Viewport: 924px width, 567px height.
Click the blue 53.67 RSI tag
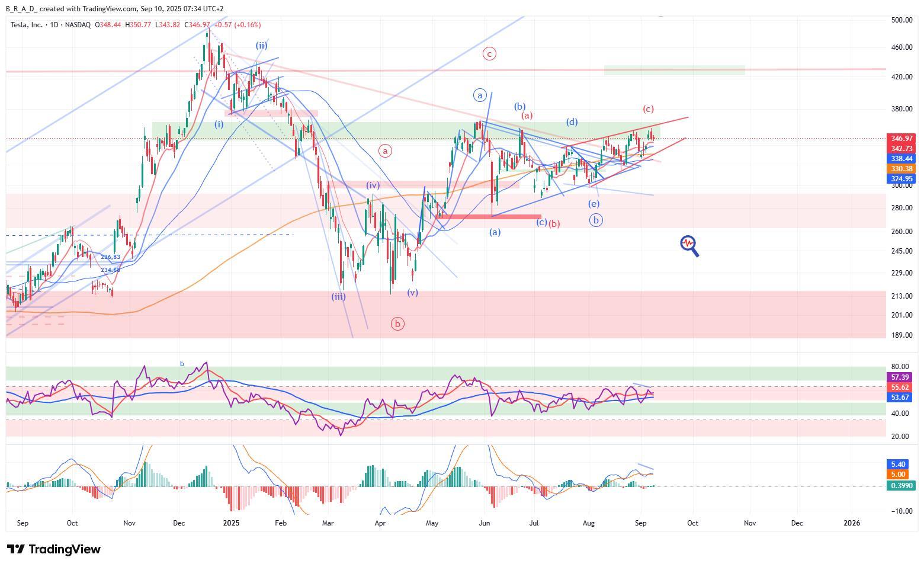point(900,398)
